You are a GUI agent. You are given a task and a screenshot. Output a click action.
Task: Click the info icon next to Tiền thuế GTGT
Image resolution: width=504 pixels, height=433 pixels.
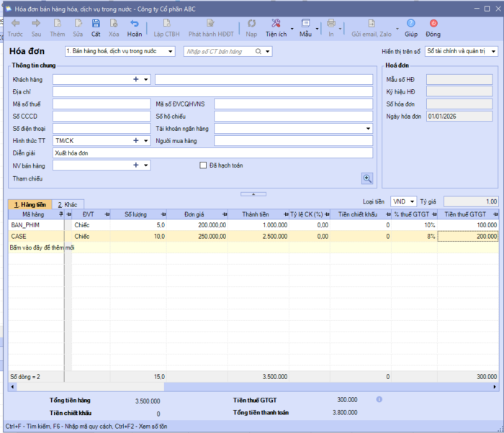(379, 398)
